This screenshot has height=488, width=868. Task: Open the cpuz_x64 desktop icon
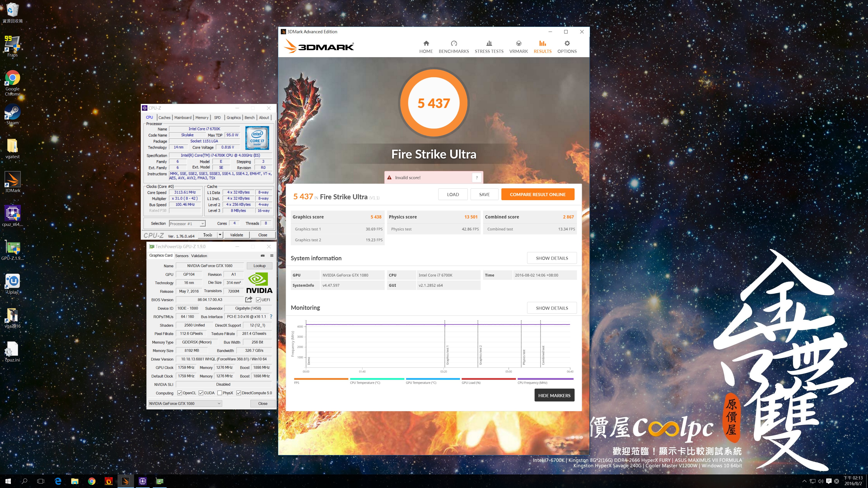click(x=12, y=216)
